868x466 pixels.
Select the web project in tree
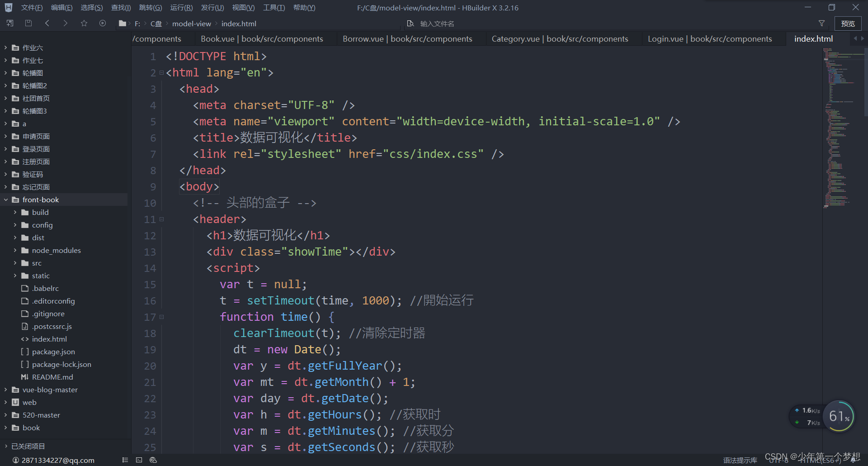pos(29,402)
